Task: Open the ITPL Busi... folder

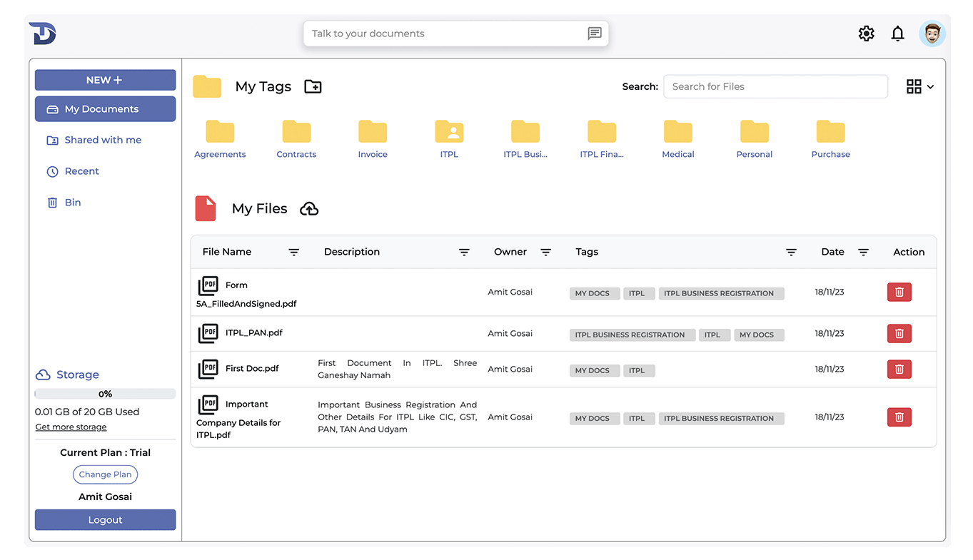Action: pyautogui.click(x=525, y=139)
